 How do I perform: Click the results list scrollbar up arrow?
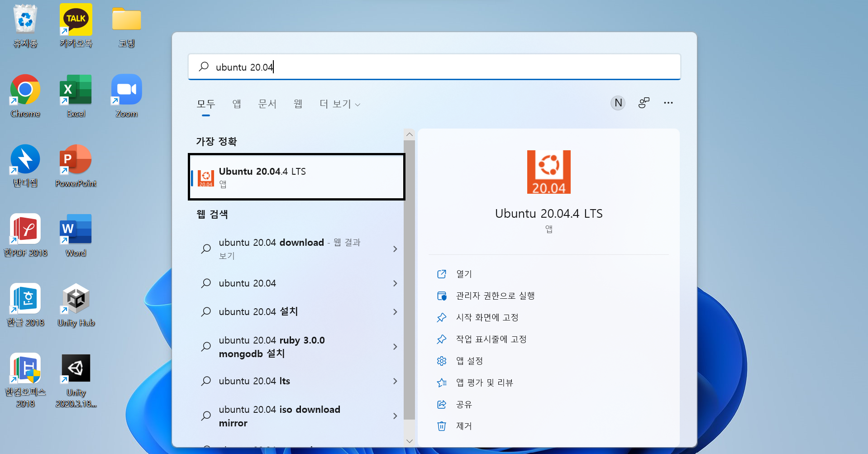409,134
